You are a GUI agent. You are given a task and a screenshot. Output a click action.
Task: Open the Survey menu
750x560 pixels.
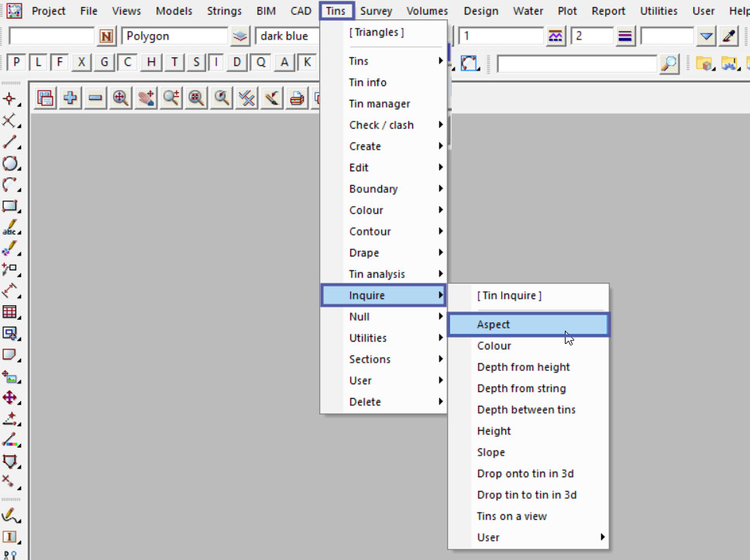coord(376,11)
